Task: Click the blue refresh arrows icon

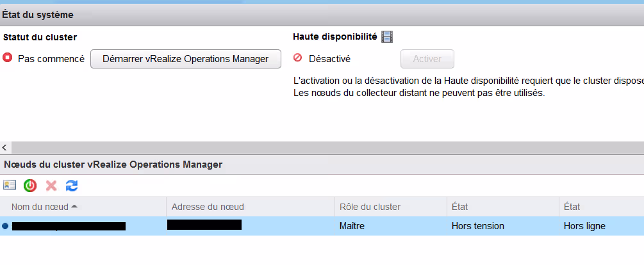Action: (72, 186)
